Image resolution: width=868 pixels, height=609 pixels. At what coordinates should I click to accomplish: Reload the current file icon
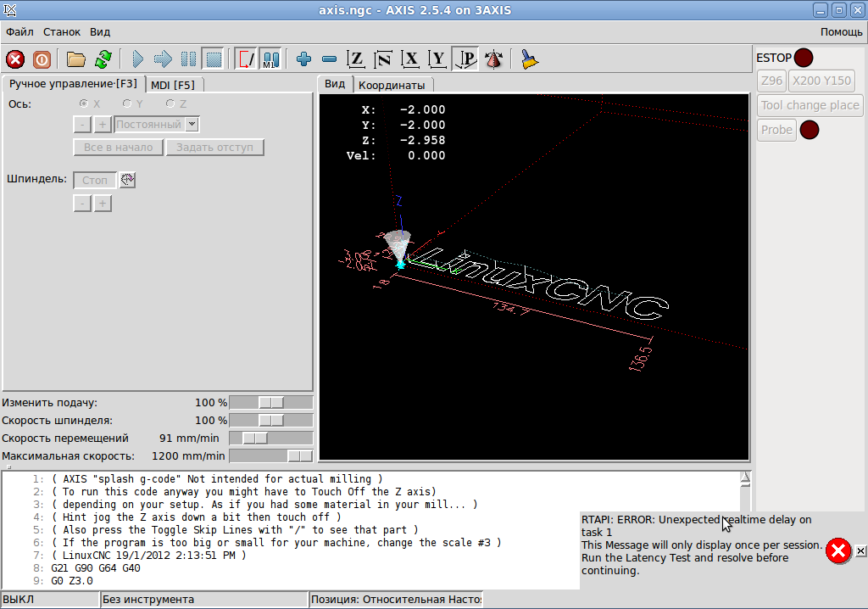point(103,59)
